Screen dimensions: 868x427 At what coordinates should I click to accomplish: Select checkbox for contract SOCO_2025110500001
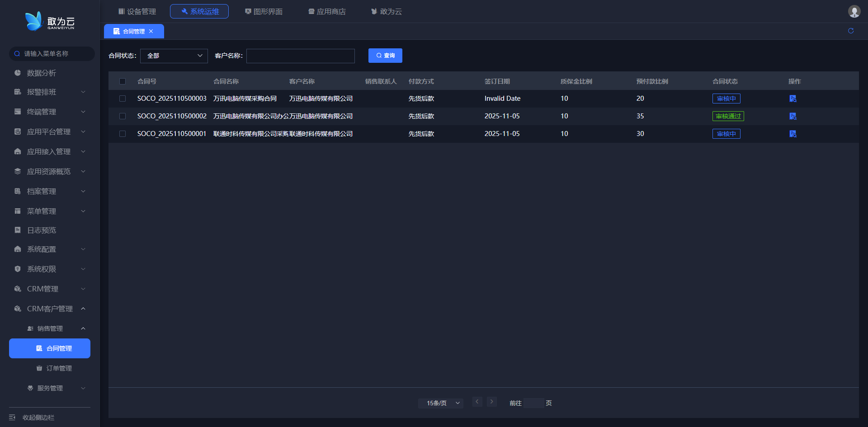pos(123,134)
